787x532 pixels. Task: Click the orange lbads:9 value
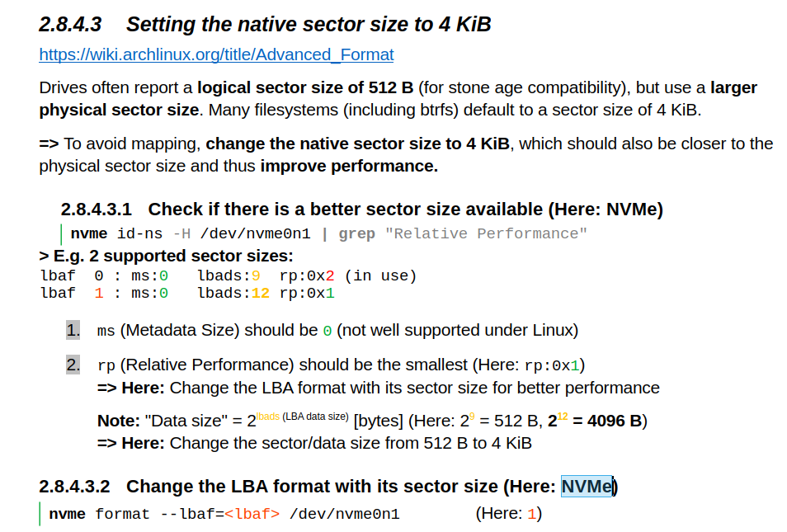(x=256, y=276)
